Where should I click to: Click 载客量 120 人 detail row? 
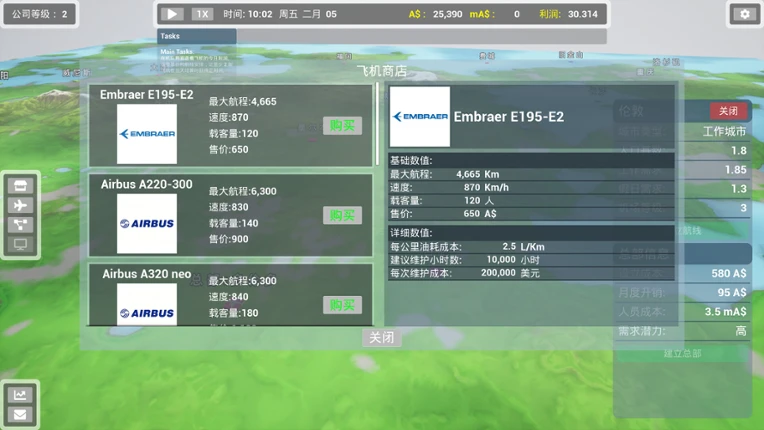click(531, 200)
